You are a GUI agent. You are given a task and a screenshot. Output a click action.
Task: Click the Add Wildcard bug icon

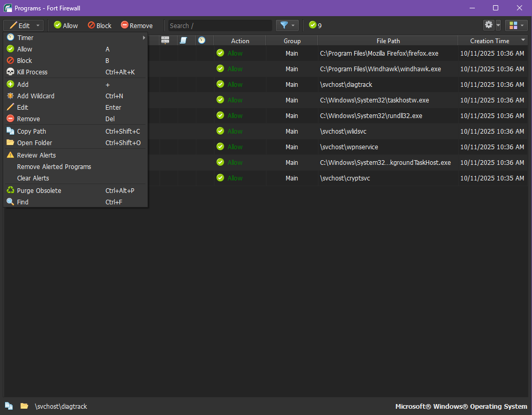pos(10,96)
